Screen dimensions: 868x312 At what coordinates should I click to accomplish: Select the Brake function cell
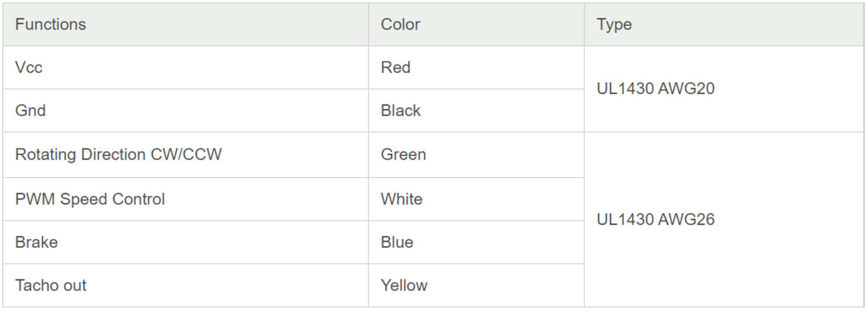point(36,242)
